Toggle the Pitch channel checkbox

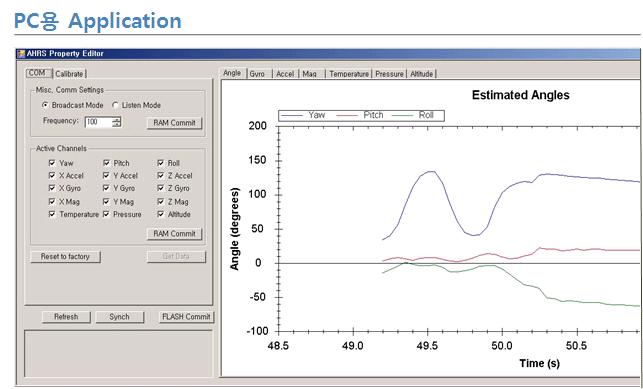pyautogui.click(x=106, y=163)
